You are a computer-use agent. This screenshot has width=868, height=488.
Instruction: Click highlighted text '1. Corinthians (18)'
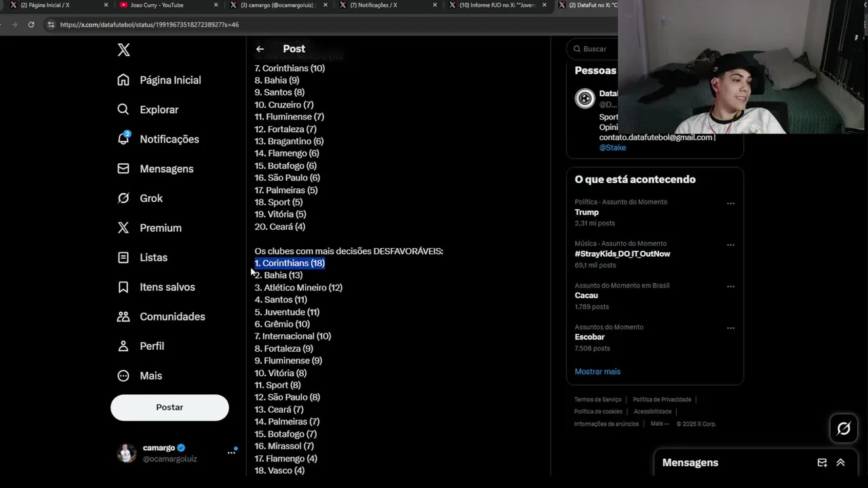click(290, 263)
